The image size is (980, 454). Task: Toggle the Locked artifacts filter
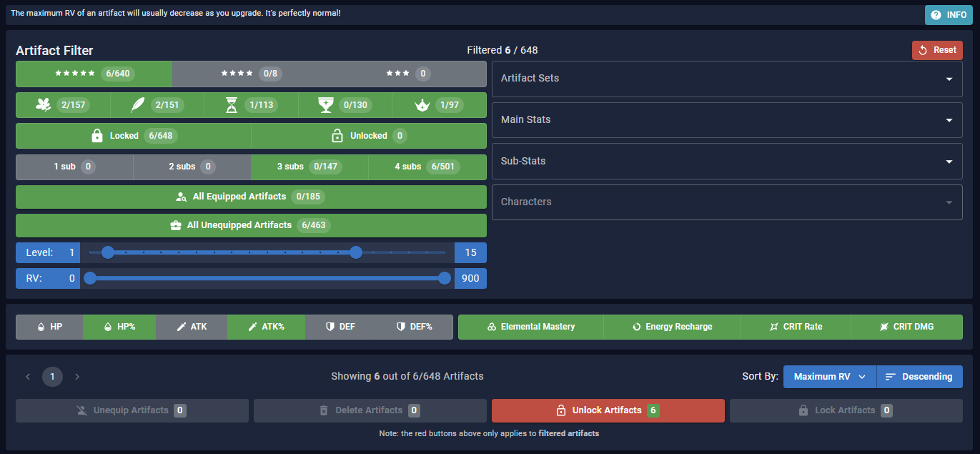134,136
